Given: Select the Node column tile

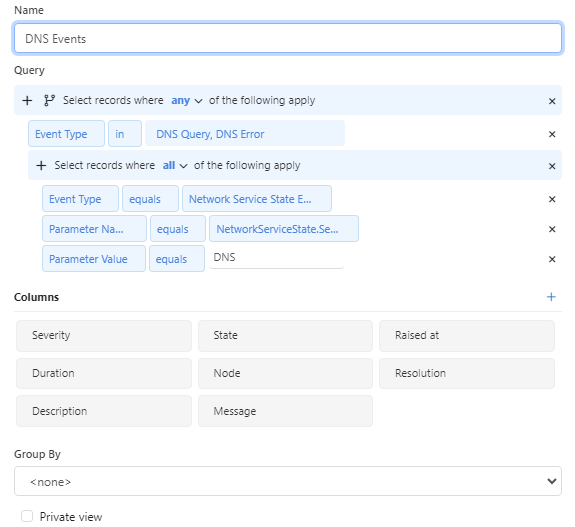Looking at the screenshot, I should click(285, 373).
